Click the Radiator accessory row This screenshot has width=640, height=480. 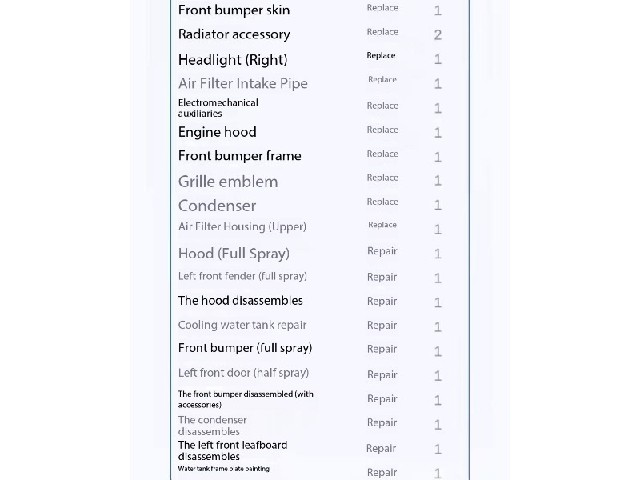[x=234, y=34]
